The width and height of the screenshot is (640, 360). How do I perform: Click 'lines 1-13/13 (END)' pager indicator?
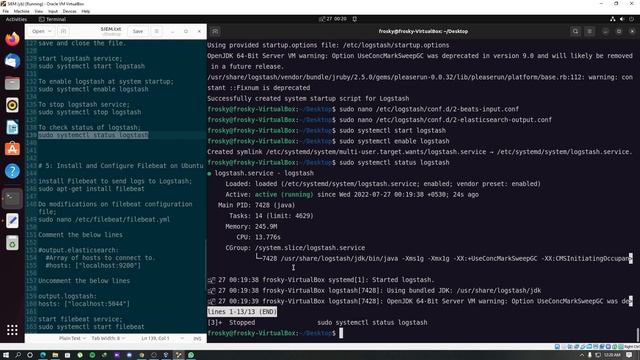[x=242, y=312]
